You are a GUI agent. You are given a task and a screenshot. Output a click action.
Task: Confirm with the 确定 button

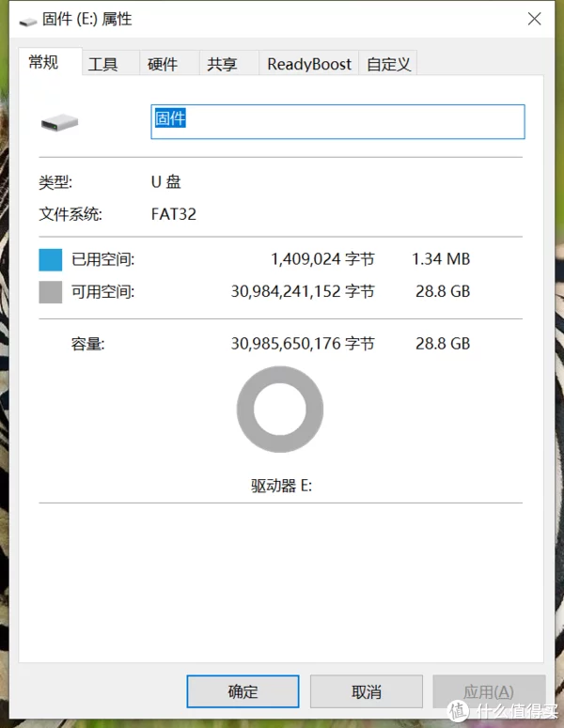coord(243,691)
